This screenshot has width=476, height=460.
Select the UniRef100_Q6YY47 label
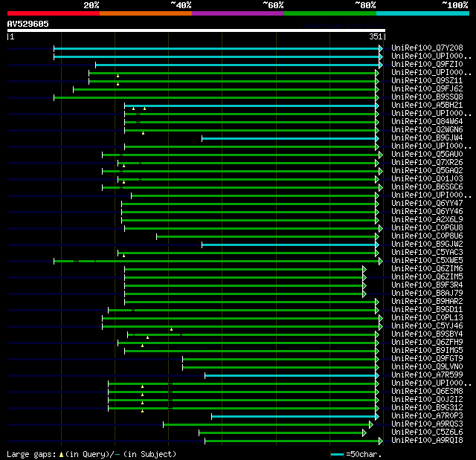(427, 204)
